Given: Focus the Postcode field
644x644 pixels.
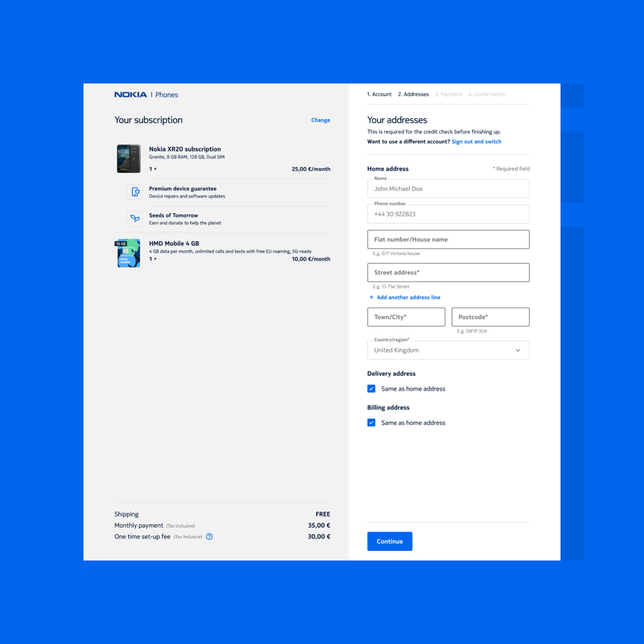Looking at the screenshot, I should point(491,317).
